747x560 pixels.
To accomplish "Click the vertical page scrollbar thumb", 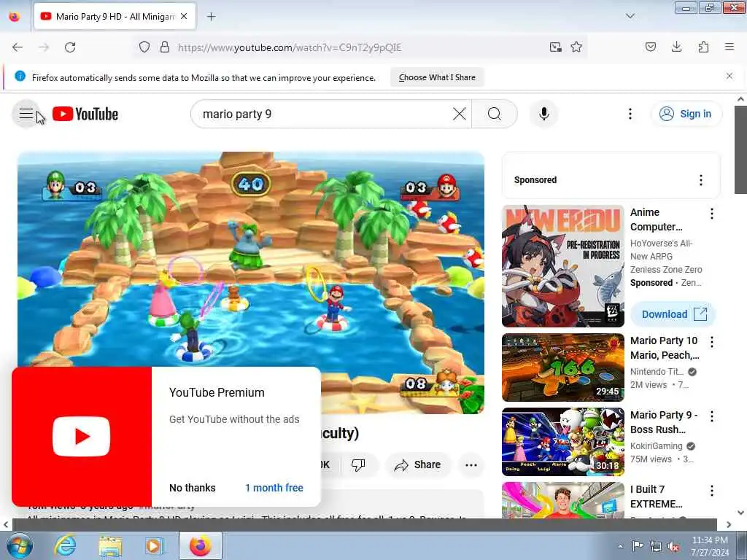I will (x=740, y=149).
